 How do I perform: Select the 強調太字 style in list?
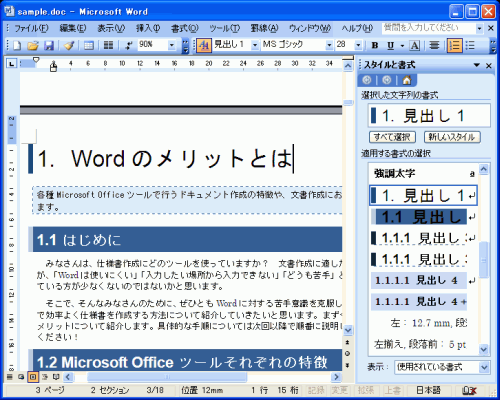pyautogui.click(x=423, y=174)
